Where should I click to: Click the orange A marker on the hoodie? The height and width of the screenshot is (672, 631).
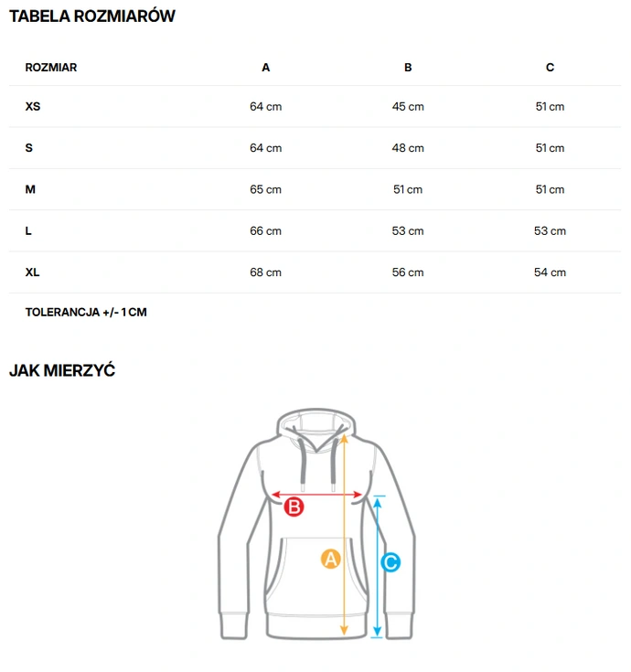(x=330, y=559)
